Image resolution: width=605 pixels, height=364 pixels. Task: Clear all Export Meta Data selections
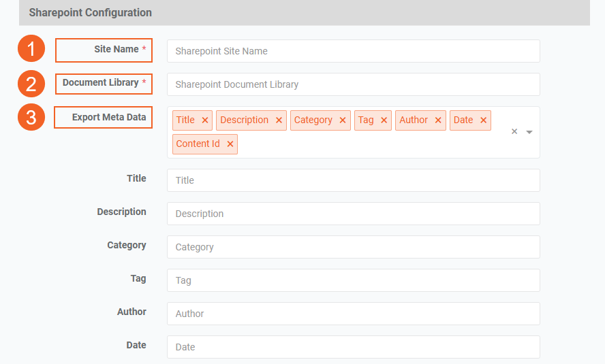(514, 132)
